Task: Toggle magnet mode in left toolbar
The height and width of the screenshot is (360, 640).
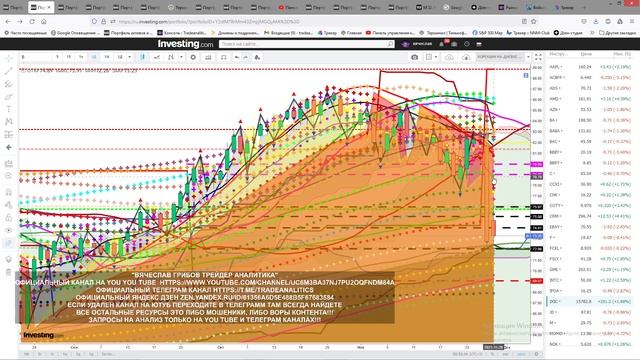Action: (x=9, y=192)
